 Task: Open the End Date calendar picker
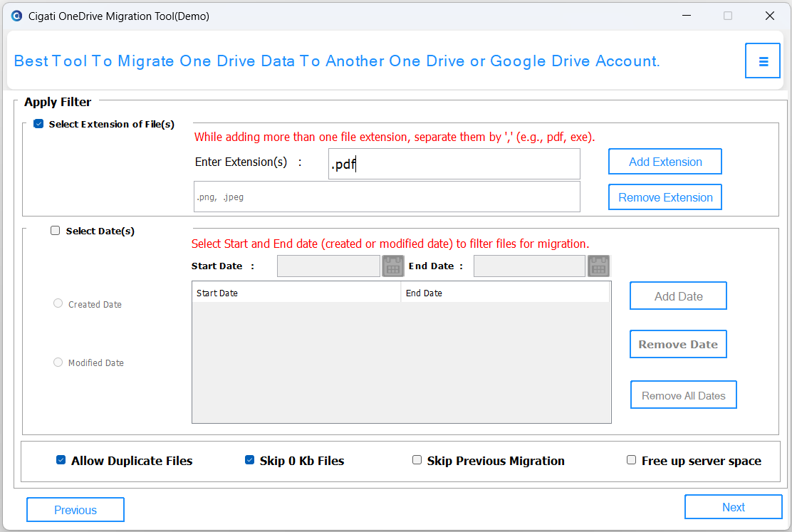(x=598, y=266)
